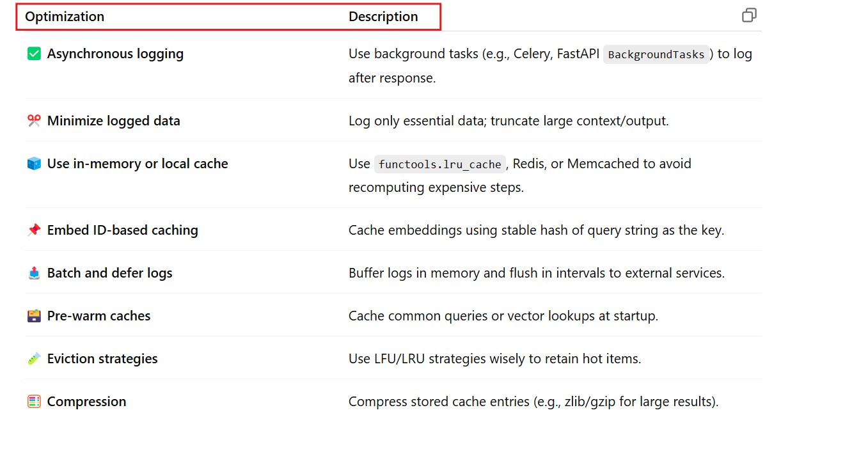Click the functools.lru_cache code snippet
The height and width of the screenshot is (456, 868).
(x=440, y=164)
